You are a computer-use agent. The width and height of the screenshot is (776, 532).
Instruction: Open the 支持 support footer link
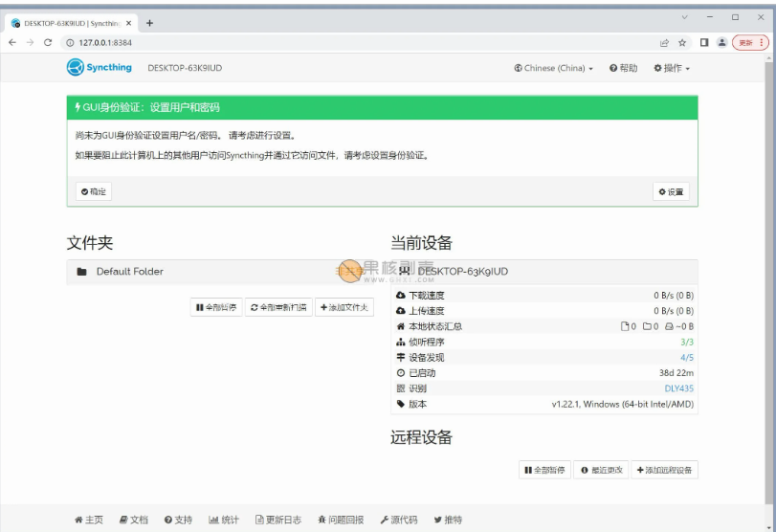pos(178,520)
